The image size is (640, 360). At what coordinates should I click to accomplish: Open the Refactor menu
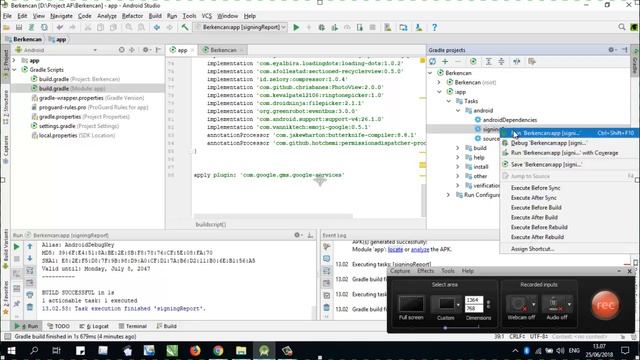click(x=132, y=16)
